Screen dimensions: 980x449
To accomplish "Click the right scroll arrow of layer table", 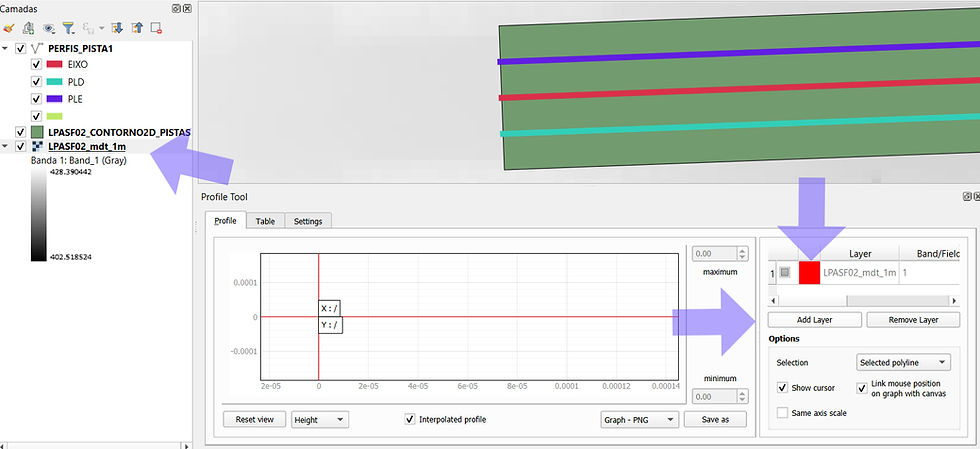I will [x=954, y=301].
